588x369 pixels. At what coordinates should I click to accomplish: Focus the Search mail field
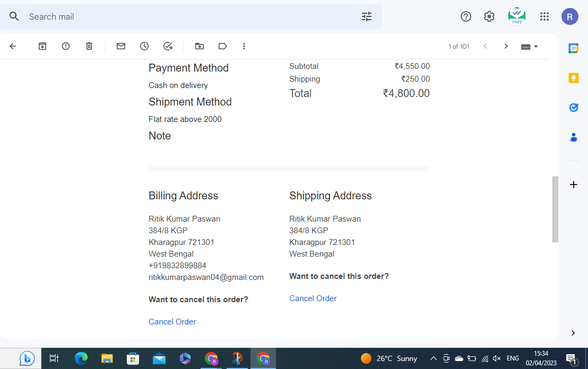coord(191,16)
